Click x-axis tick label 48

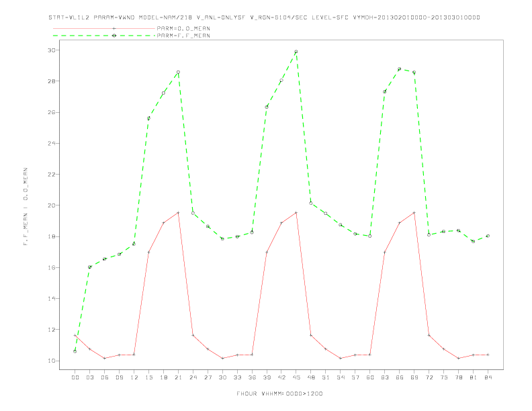[x=311, y=377]
